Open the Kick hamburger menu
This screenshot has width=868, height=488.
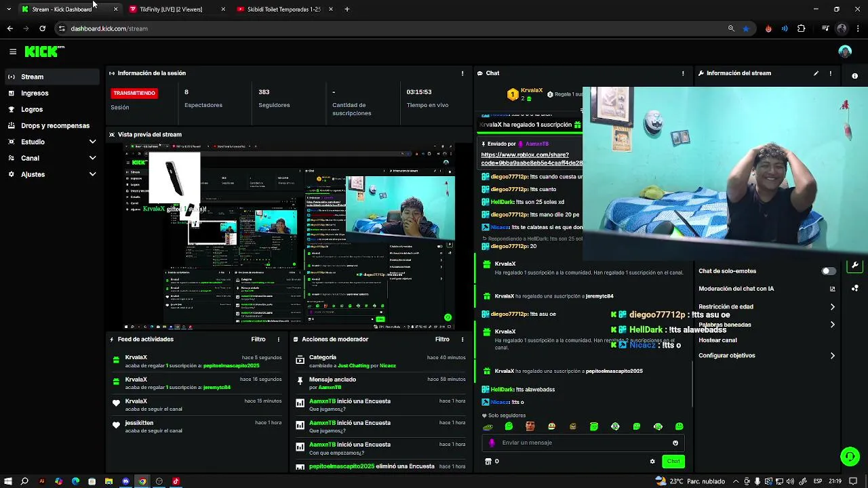click(13, 52)
